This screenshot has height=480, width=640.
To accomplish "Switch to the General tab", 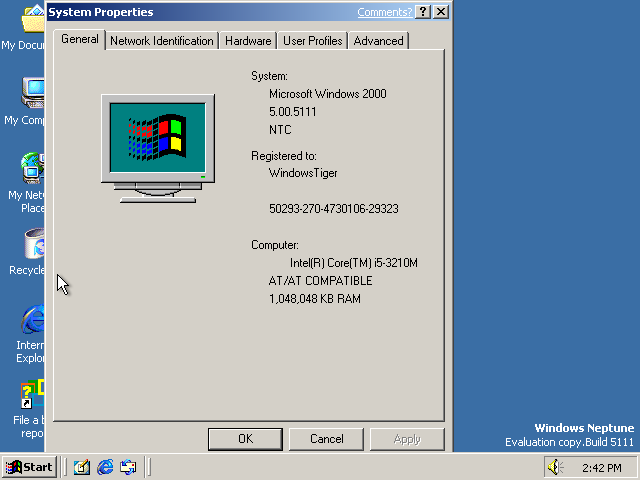I will point(80,40).
